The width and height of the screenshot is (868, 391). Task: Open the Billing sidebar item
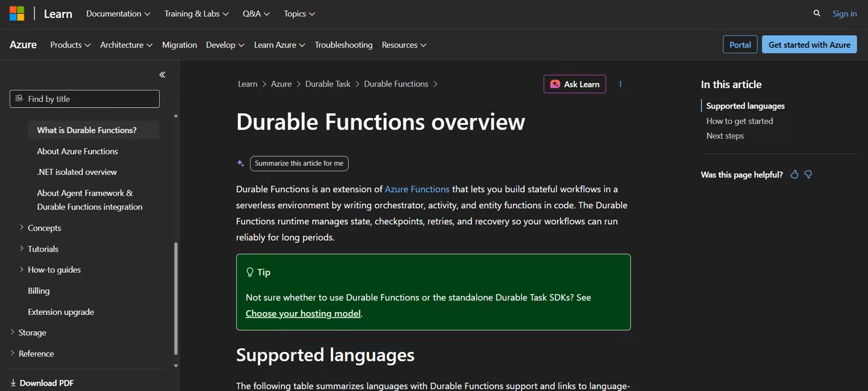[x=39, y=291]
